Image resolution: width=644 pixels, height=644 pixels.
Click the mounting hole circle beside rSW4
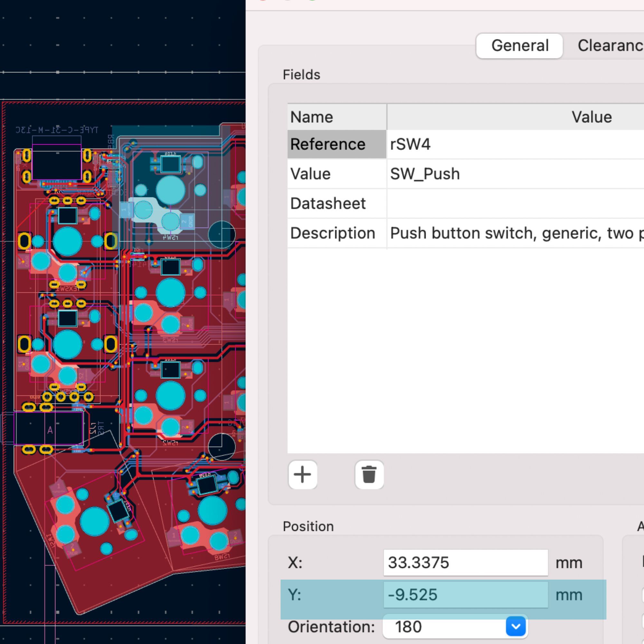[x=222, y=234]
